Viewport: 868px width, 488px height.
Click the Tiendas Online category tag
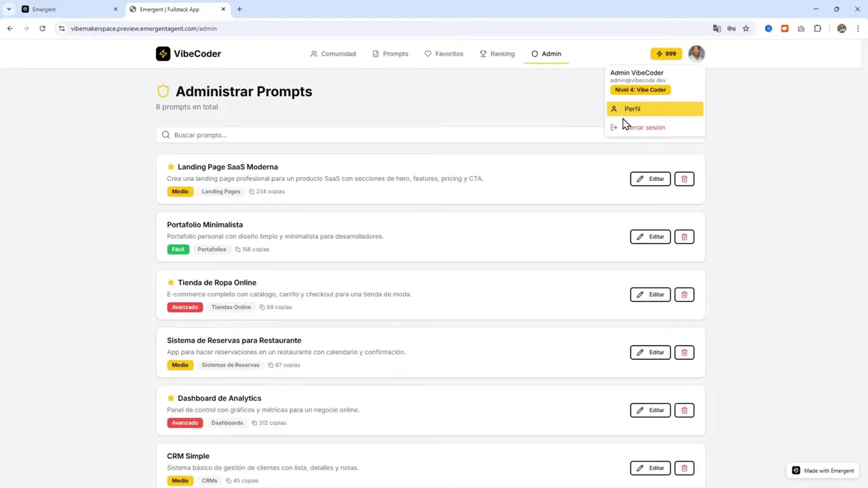[x=231, y=307]
